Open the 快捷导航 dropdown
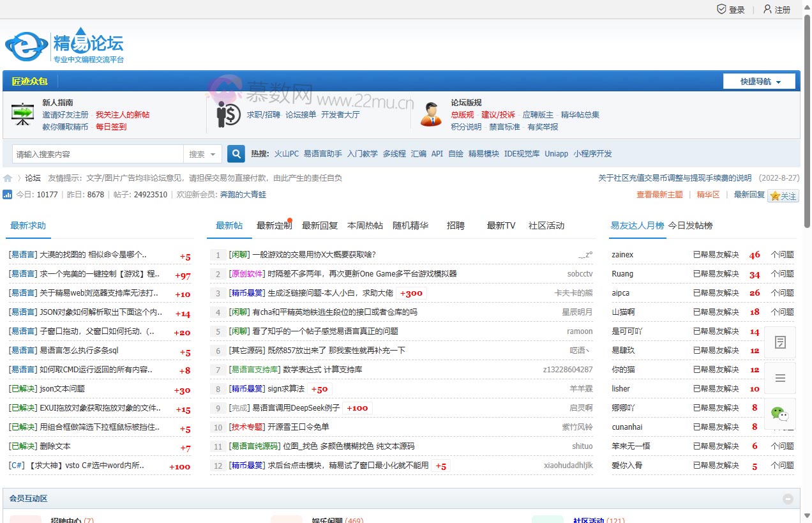The width and height of the screenshot is (812, 523). pyautogui.click(x=758, y=81)
